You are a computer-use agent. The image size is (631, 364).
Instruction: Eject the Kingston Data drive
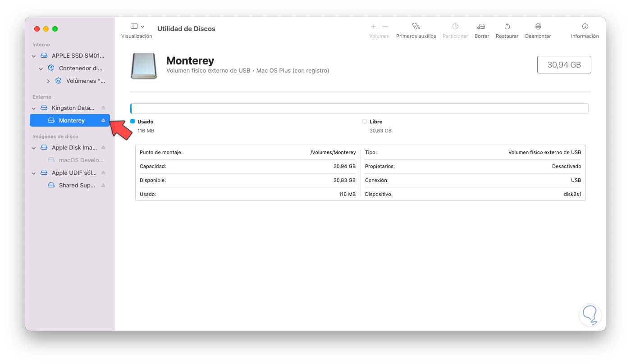(103, 108)
